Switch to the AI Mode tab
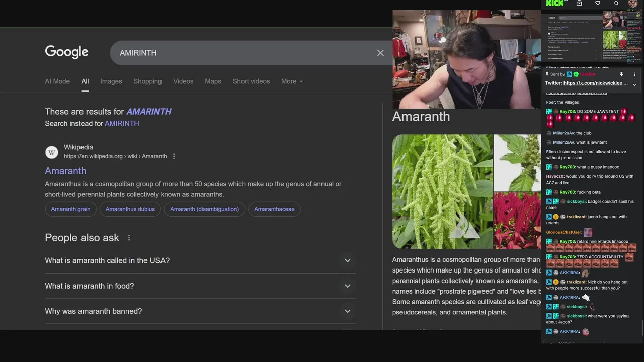The image size is (644, 362). [x=57, y=81]
